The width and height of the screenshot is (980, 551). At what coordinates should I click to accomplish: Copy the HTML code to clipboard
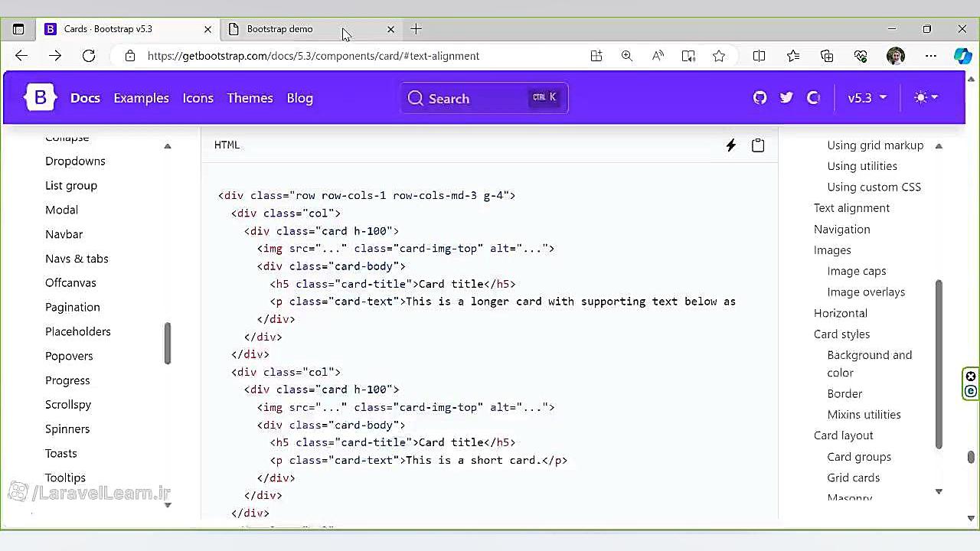(x=758, y=145)
